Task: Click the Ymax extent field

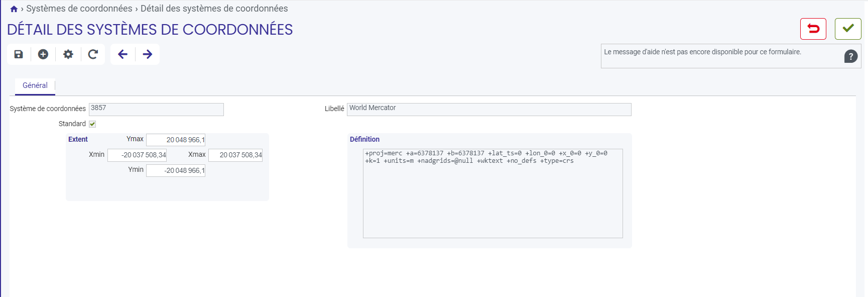Action: pos(176,140)
